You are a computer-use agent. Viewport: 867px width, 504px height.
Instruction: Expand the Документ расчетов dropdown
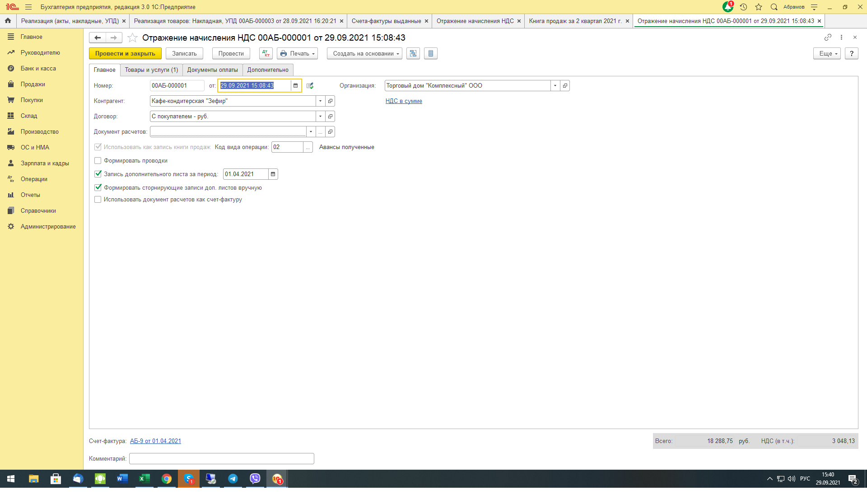pos(311,131)
